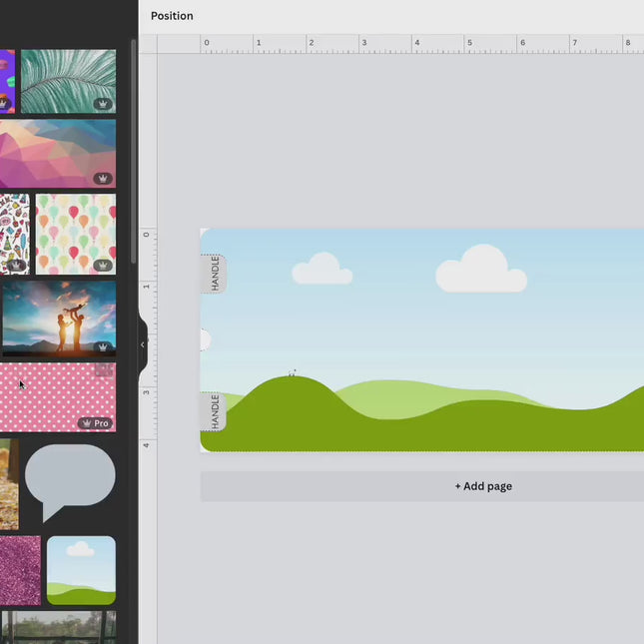Click the Pro badge on polka dot thumbnail

(x=96, y=423)
